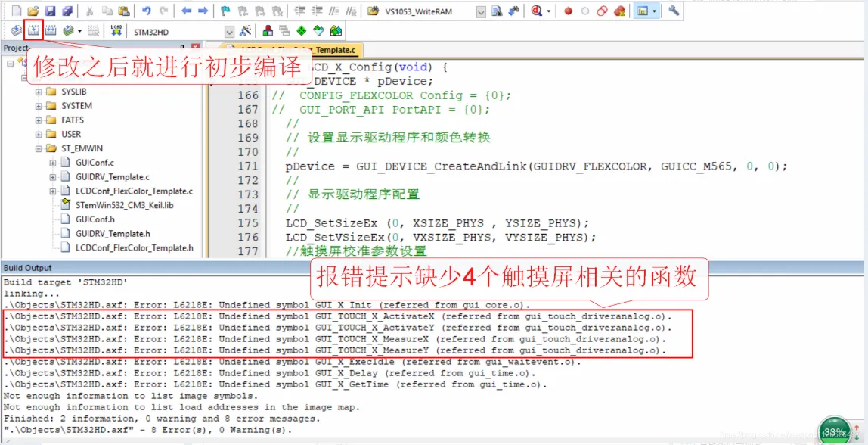Navigate forward with the blue right arrow
Screen dimensions: 868x445
click(203, 11)
